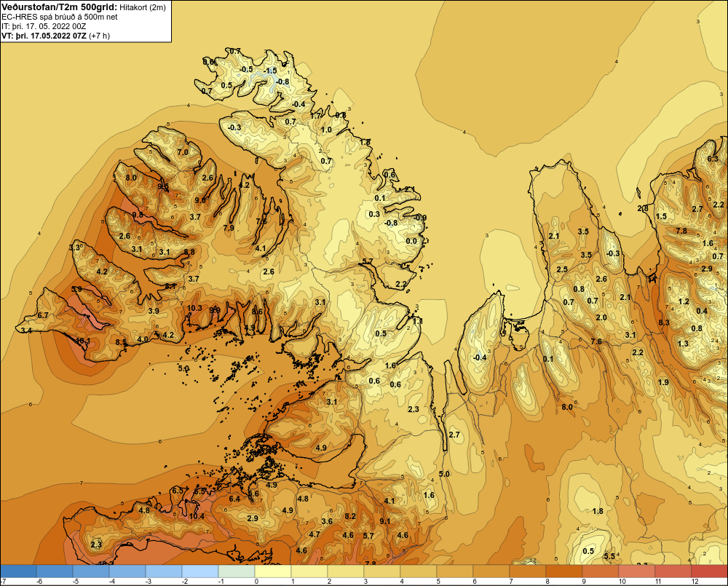Click the '7.0' temperature value

coord(183,152)
